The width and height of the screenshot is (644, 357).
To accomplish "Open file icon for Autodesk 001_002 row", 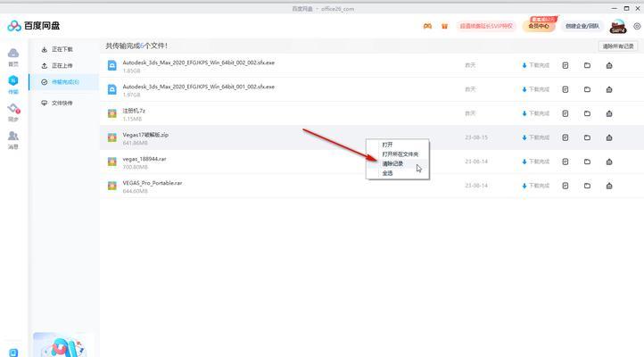I will pyautogui.click(x=566, y=89).
